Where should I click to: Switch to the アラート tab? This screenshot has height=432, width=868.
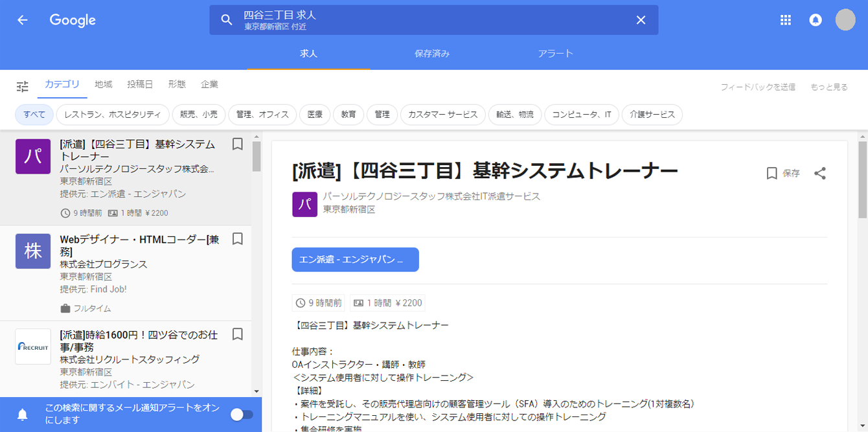pos(556,54)
